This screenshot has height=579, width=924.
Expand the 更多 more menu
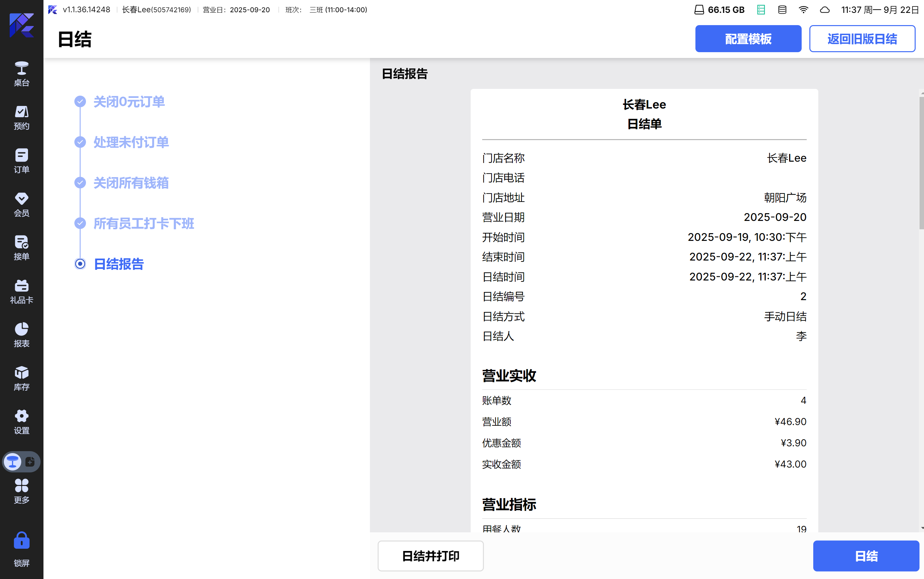[22, 491]
